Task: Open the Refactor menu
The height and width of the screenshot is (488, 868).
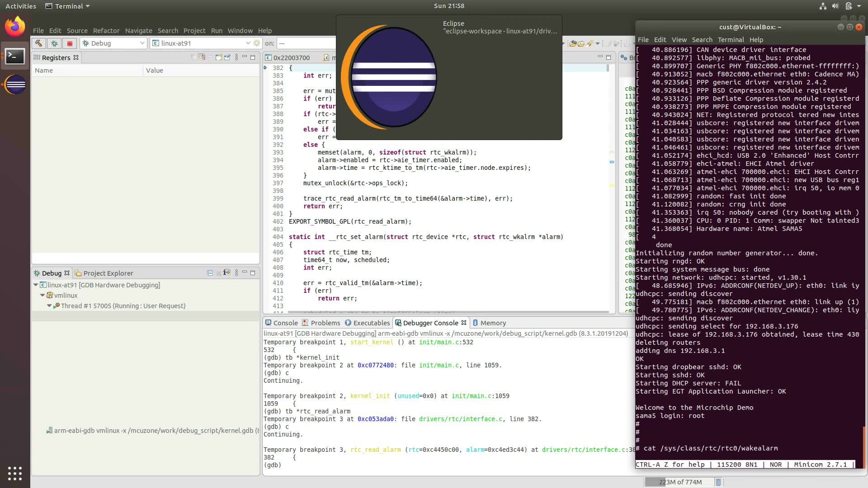Action: click(106, 31)
